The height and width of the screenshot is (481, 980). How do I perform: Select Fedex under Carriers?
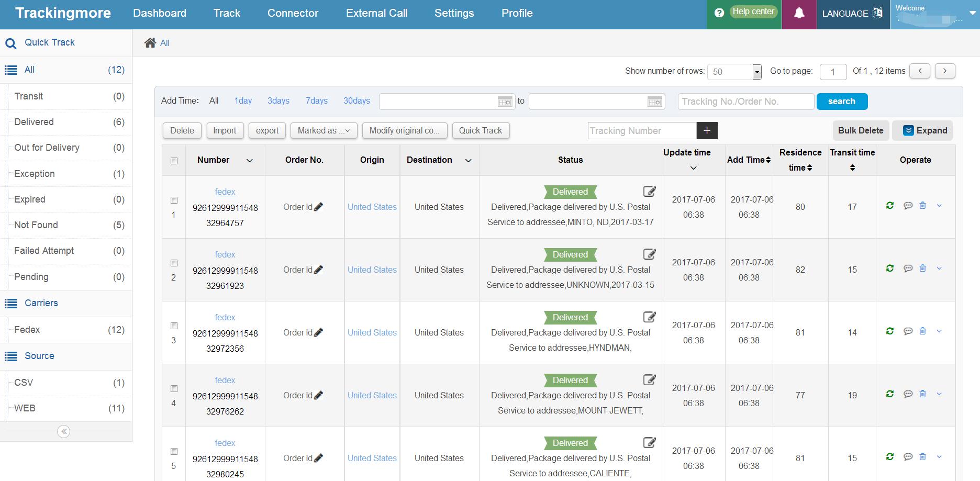(66, 330)
